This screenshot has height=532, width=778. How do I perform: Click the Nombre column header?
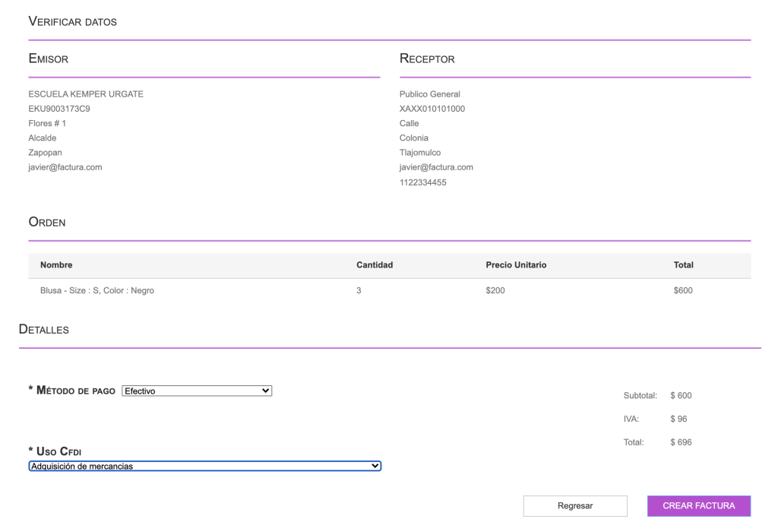[56, 265]
